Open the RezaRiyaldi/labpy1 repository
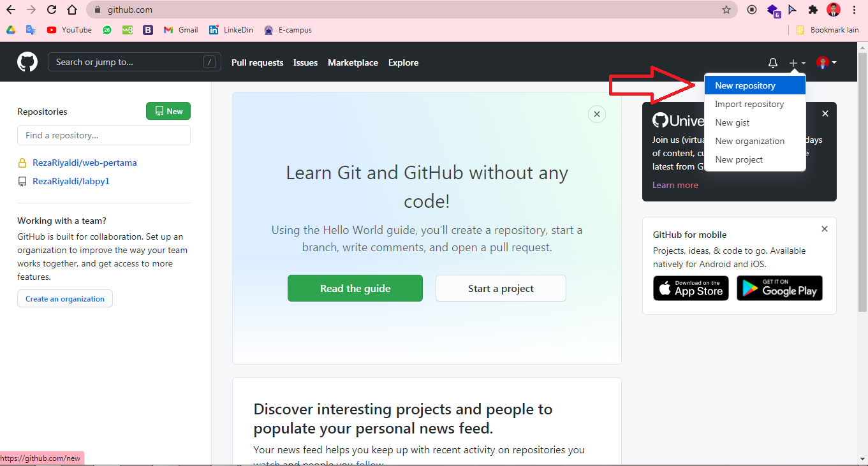 71,181
